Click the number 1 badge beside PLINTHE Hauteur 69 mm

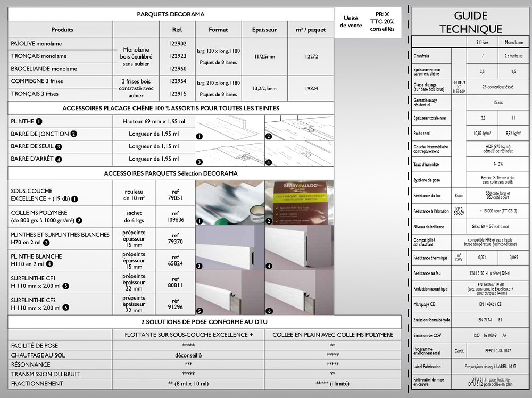point(40,122)
